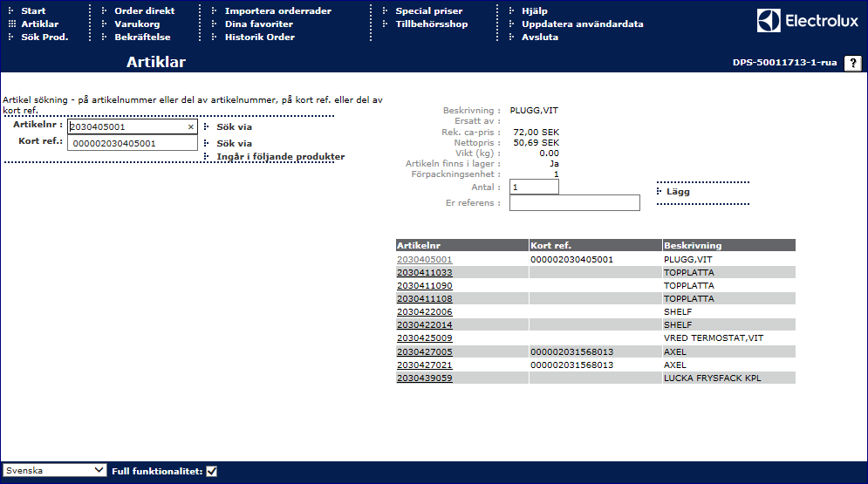Screen dimensions: 868x484
Task: Click Sök via next to Artikelnr
Action: (234, 126)
